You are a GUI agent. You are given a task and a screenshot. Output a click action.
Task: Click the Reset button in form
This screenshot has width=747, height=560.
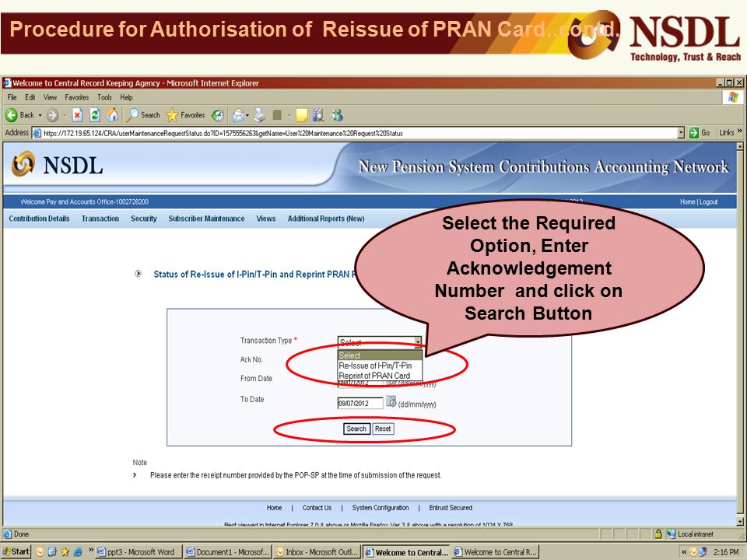coord(383,429)
